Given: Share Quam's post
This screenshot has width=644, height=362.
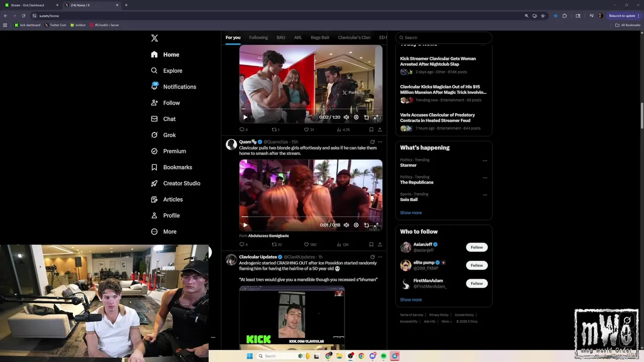Looking at the screenshot, I should click(380, 245).
